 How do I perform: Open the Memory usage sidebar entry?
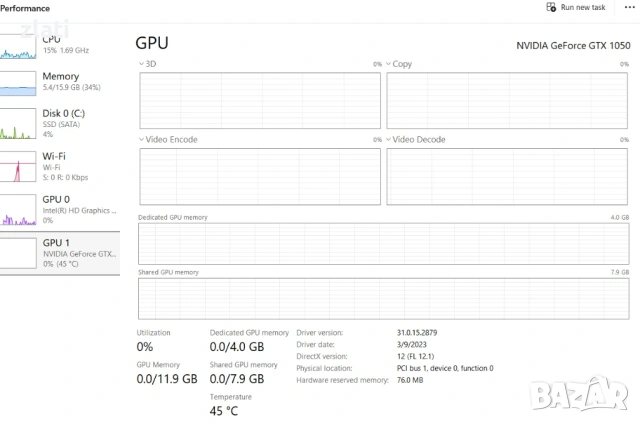point(60,82)
